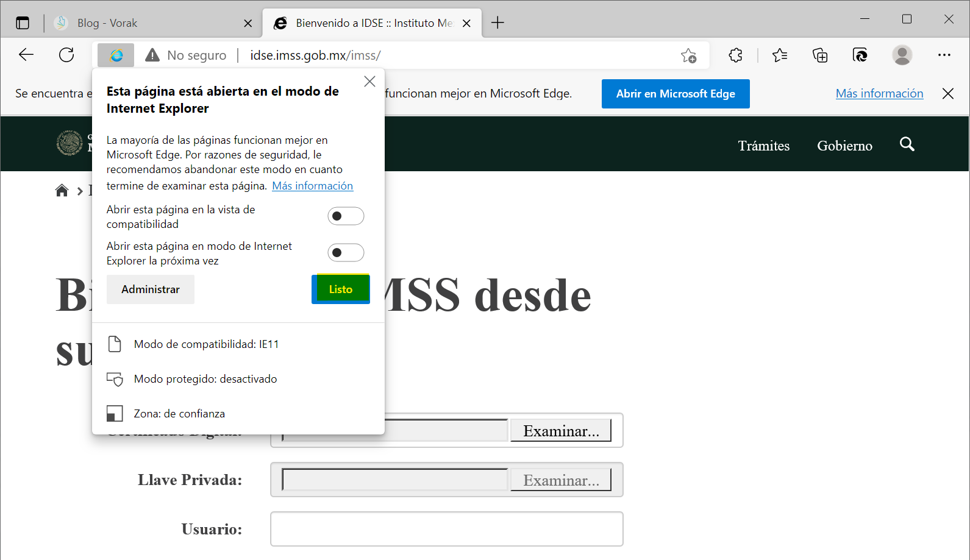Open the Trámites menu item
This screenshot has width=970, height=560.
click(764, 146)
